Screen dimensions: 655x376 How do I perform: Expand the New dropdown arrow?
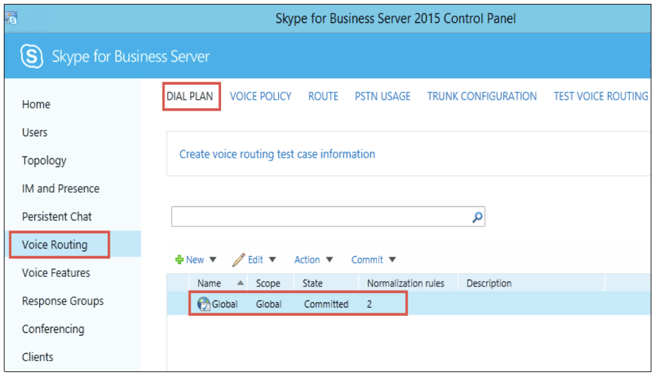[x=213, y=260]
